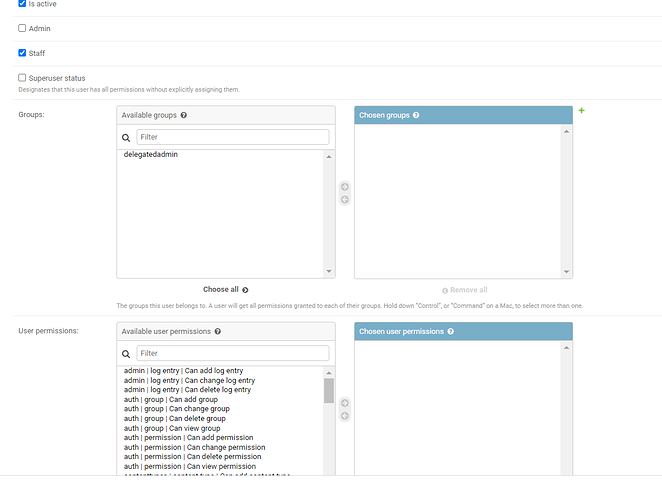Click Available groups list scroll down arrow
Screen dimensions: 662x500
(329, 272)
